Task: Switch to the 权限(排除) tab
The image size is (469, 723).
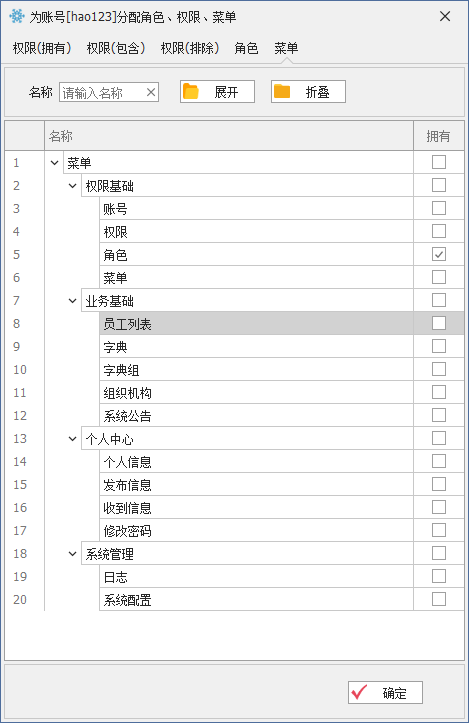Action: (190, 48)
